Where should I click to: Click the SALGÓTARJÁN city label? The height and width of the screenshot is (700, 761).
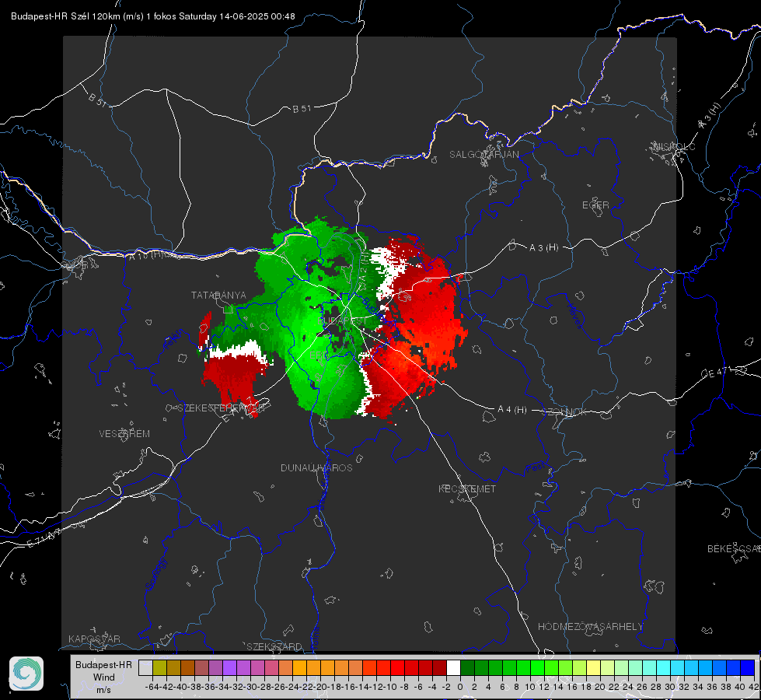click(483, 155)
